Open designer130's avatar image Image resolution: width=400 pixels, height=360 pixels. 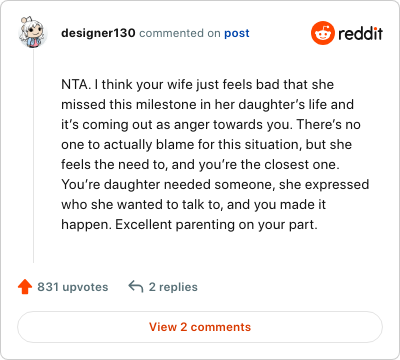coord(32,32)
